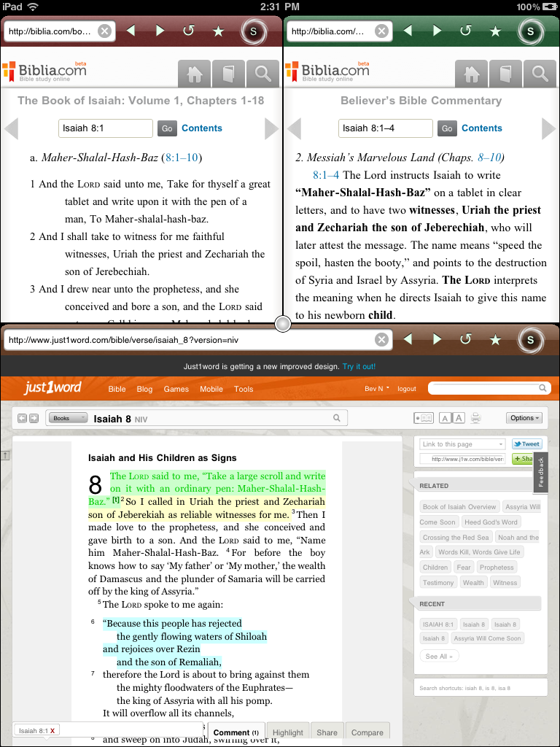Viewport: 560px width, 747px height.
Task: Click the Tweet button
Action: pyautogui.click(x=526, y=444)
